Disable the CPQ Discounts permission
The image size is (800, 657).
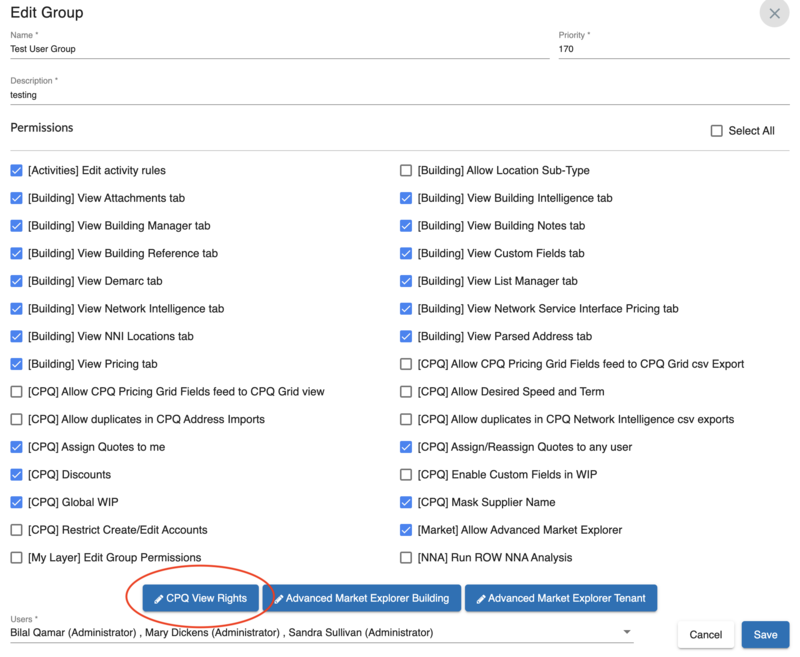[17, 475]
